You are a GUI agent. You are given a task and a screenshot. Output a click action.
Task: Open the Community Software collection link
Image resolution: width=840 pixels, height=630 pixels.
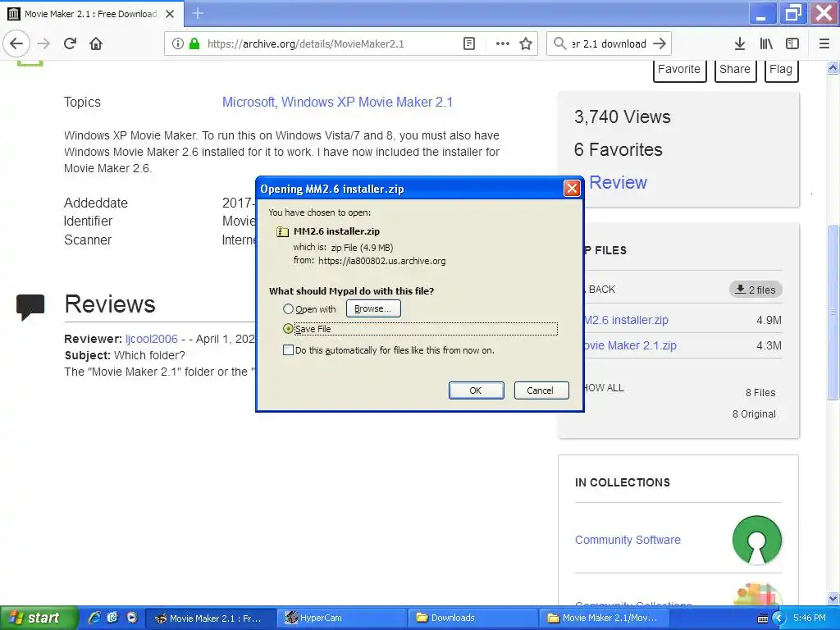628,540
